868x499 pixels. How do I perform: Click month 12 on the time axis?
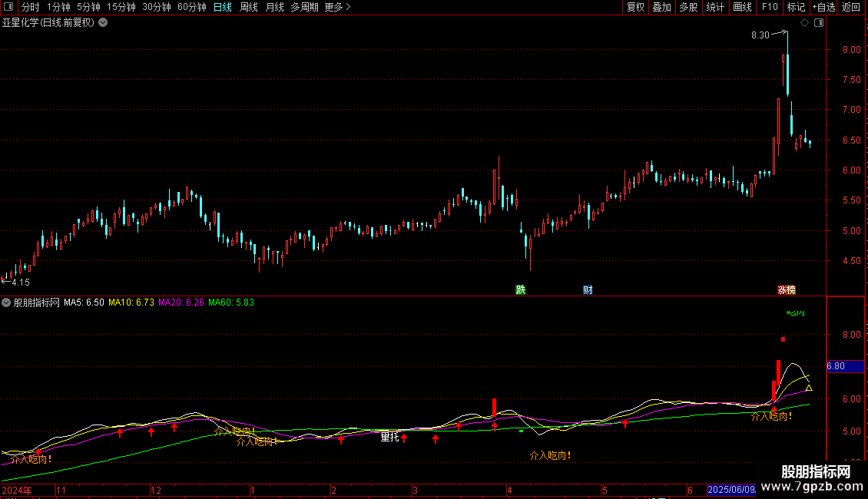pyautogui.click(x=156, y=490)
